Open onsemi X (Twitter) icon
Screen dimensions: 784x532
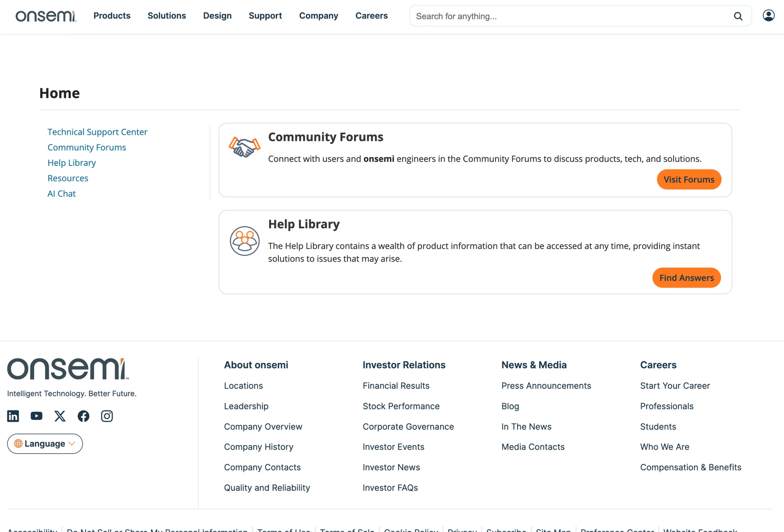coord(60,416)
